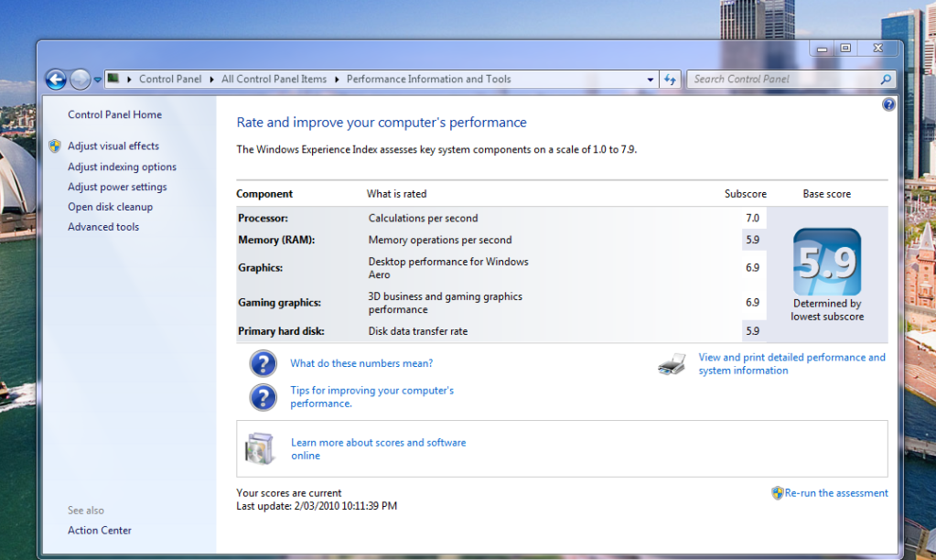Click the shield icon beside Adjust visual effects
Image resolution: width=936 pixels, height=560 pixels.
[x=55, y=146]
